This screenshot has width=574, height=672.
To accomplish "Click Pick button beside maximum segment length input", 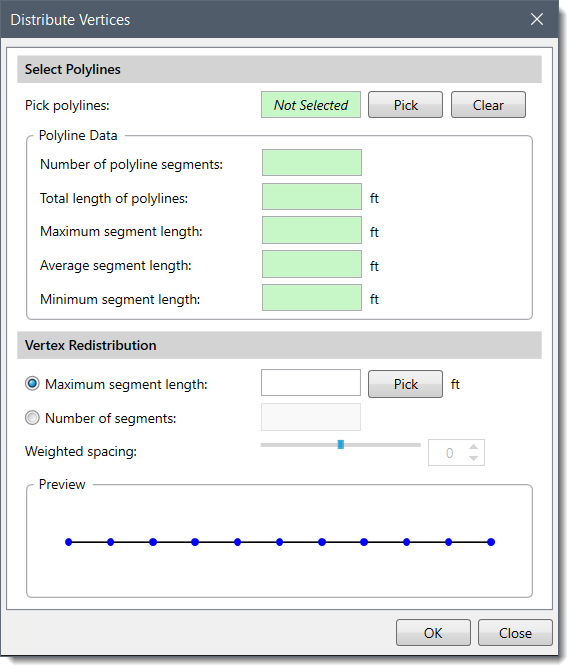I will (405, 384).
